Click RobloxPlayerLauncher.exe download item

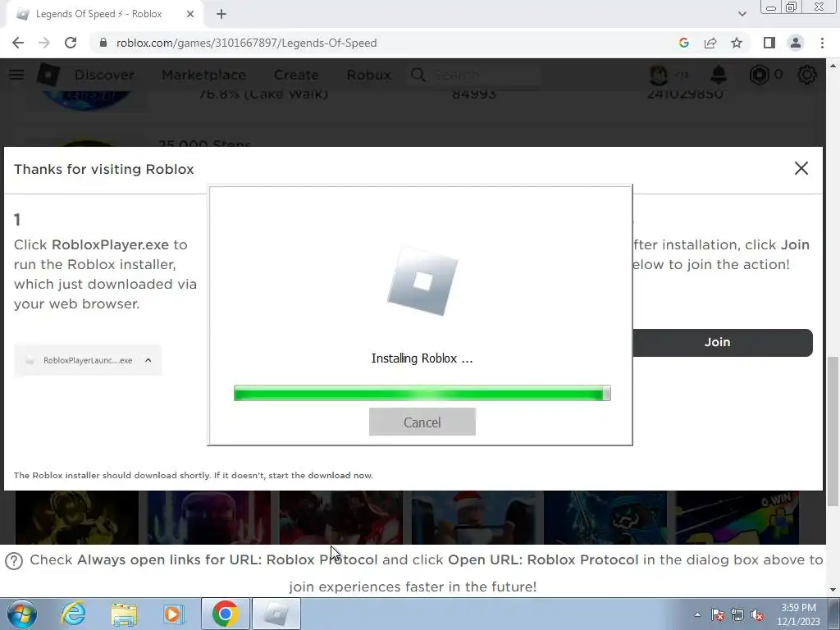(88, 360)
